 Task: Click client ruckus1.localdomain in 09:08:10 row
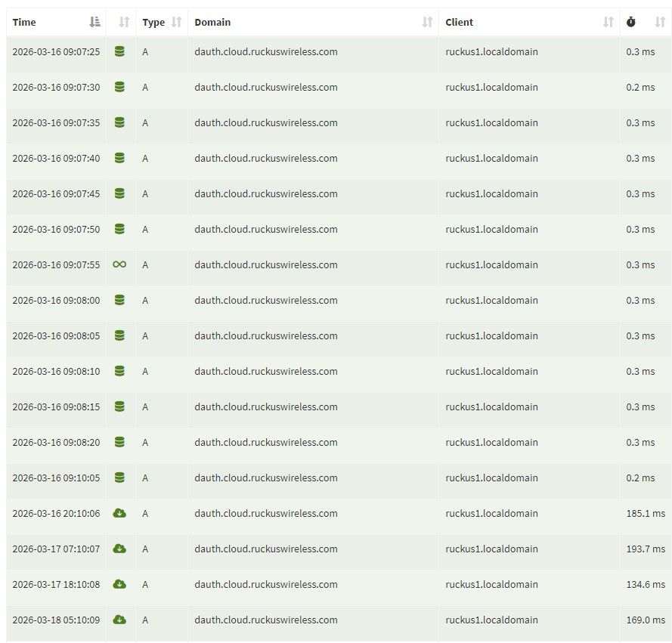[491, 372]
